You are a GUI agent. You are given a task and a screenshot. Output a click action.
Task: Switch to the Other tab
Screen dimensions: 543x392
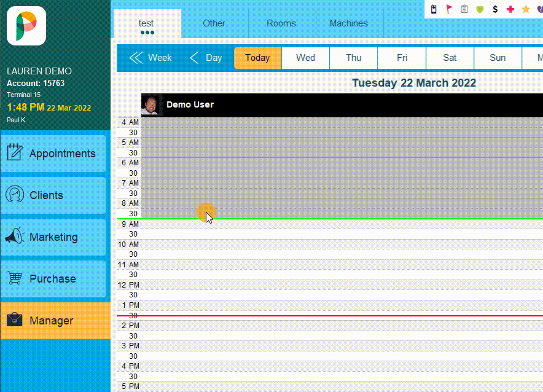tap(214, 23)
